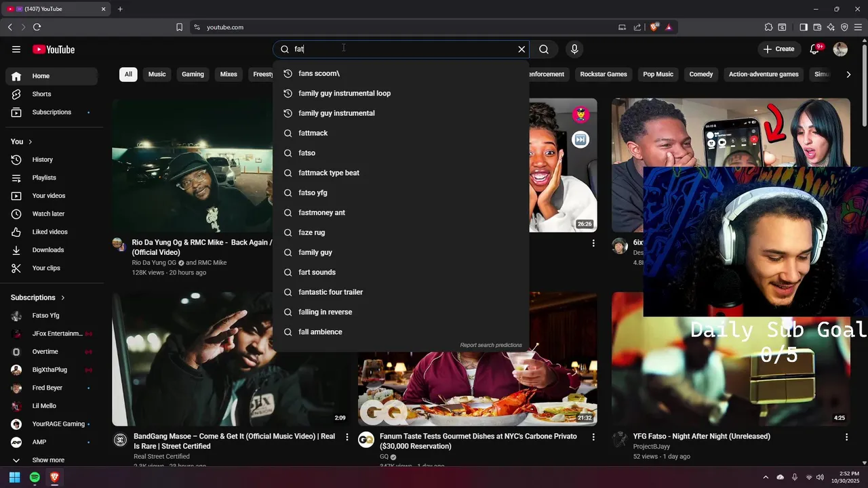Open options for YFG Fatso video

pyautogui.click(x=846, y=437)
